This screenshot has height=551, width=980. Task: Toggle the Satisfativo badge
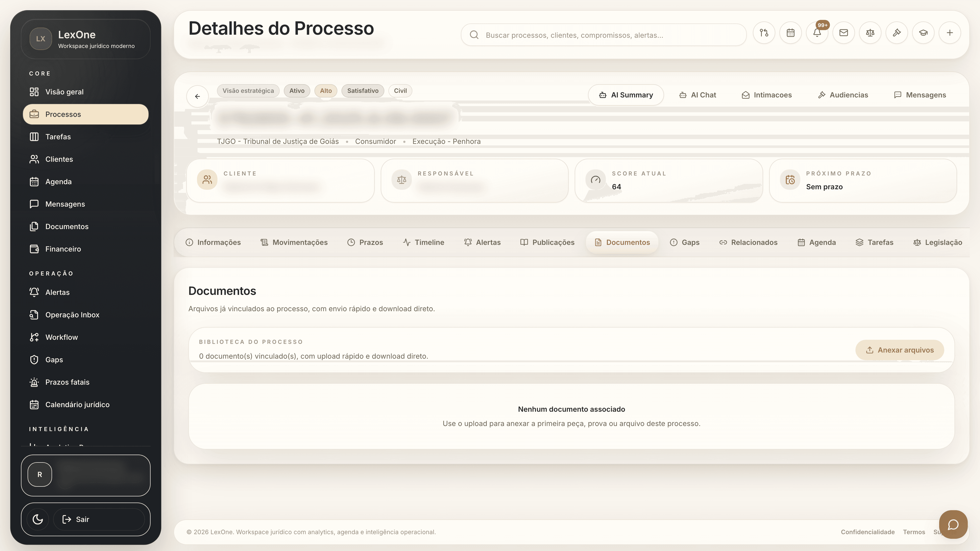(363, 91)
